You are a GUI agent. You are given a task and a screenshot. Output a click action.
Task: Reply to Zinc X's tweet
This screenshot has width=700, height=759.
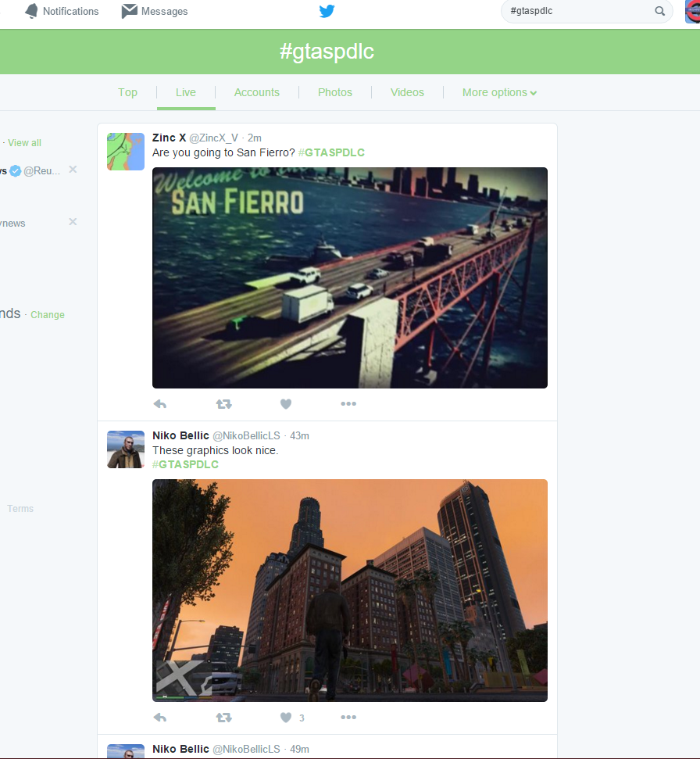tap(160, 403)
